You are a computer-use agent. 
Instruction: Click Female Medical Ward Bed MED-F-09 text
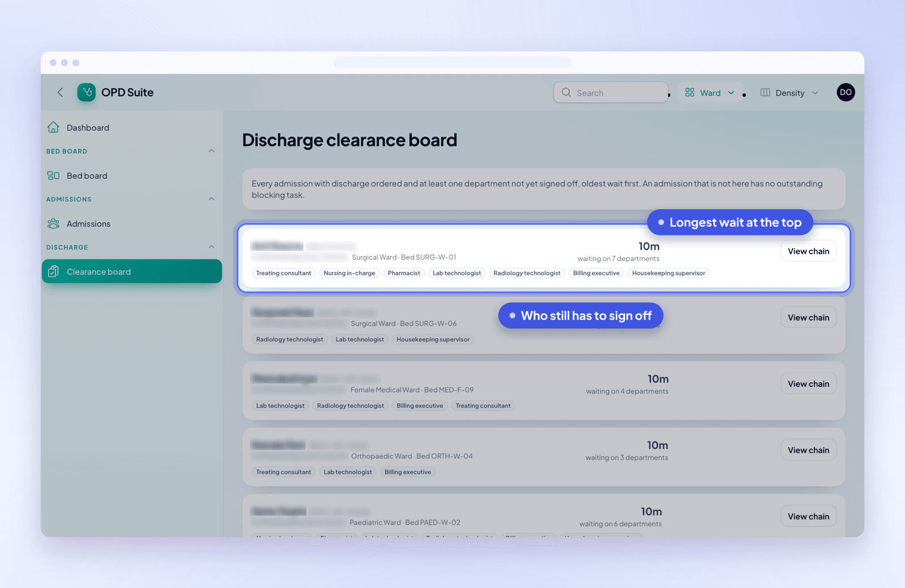412,390
